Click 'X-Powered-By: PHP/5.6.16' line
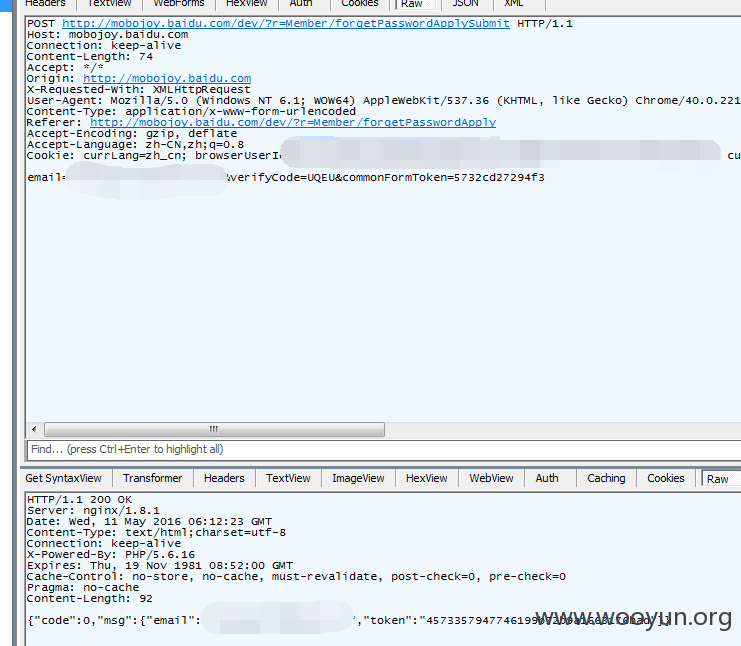 pyautogui.click(x=111, y=554)
